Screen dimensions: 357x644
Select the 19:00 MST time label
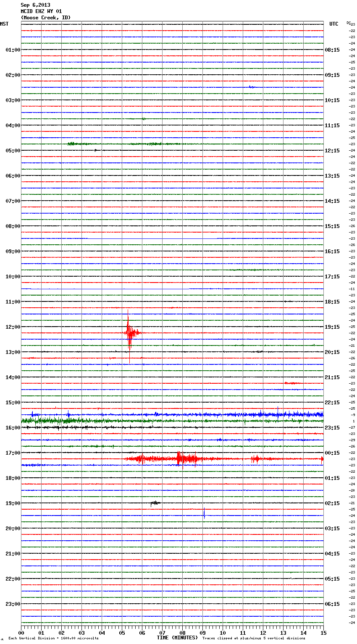13,503
